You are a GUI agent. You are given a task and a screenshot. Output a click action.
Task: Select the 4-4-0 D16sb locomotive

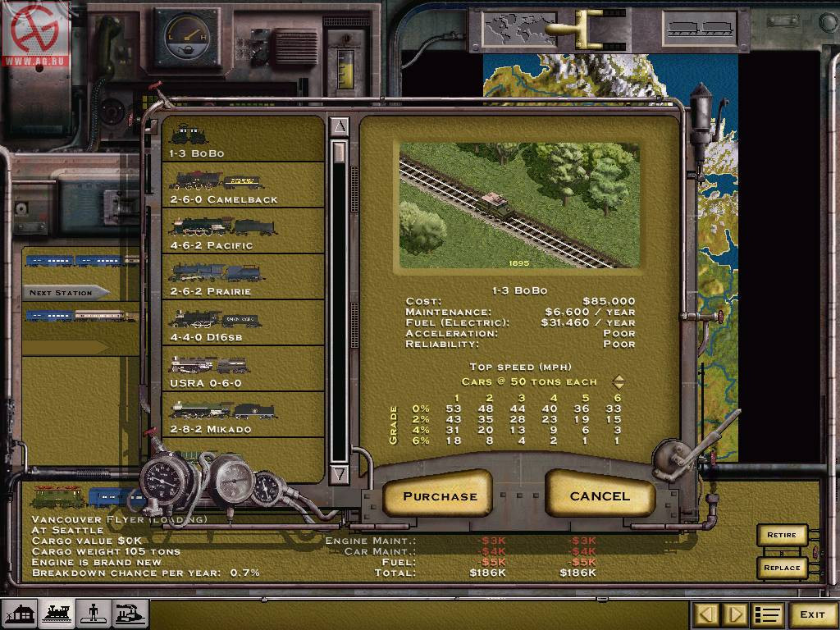coord(243,323)
